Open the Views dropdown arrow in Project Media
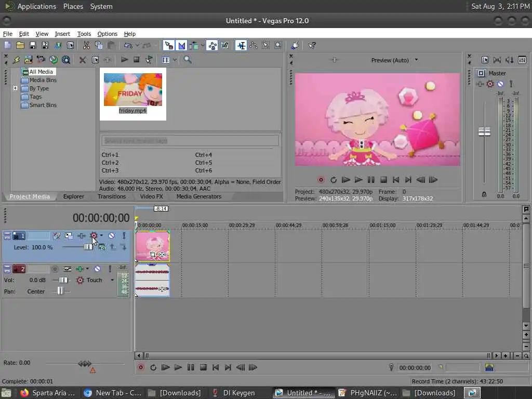Screen dimensions: 532x399 pos(175,60)
